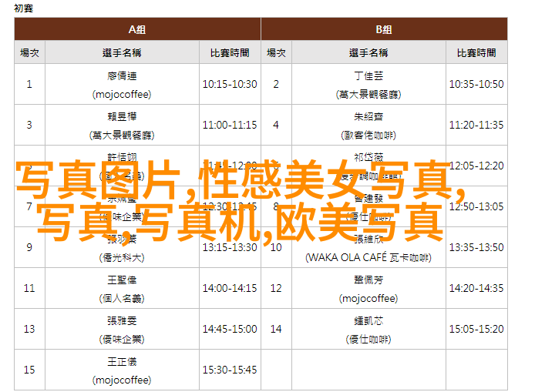The width and height of the screenshot is (535, 392).
Task: Click 場次 column header under A組
Action: (29, 53)
